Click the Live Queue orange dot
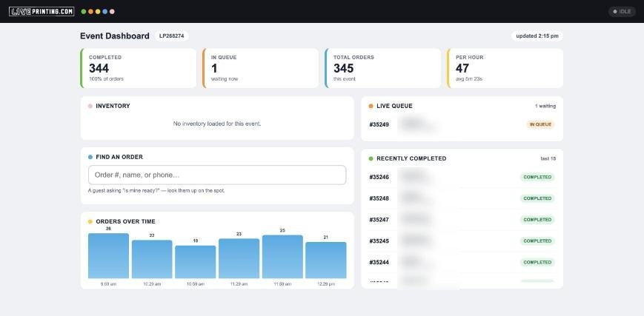 click(371, 106)
